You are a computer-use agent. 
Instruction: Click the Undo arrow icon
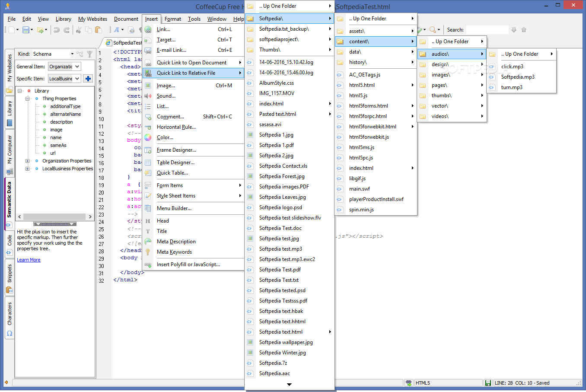click(x=57, y=30)
